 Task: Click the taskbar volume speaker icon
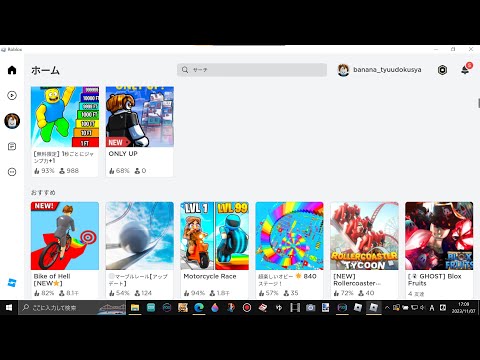tap(422, 308)
